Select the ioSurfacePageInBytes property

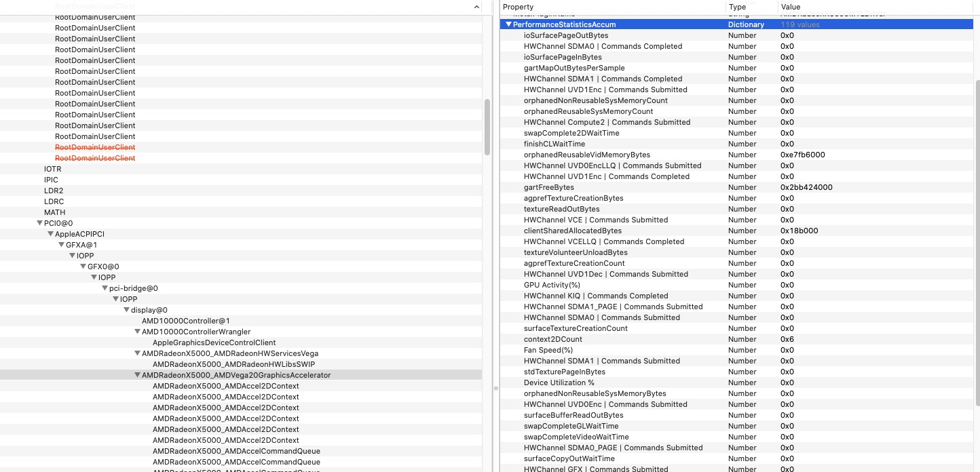pos(563,57)
